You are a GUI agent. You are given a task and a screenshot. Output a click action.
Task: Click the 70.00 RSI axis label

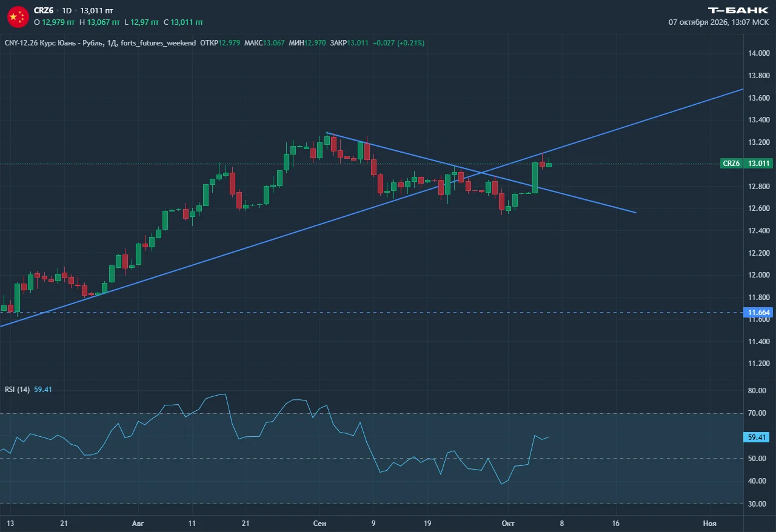pos(758,413)
